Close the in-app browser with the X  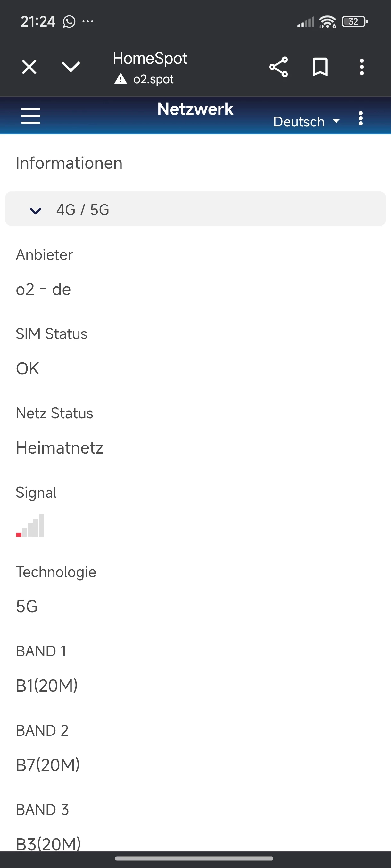(x=29, y=67)
